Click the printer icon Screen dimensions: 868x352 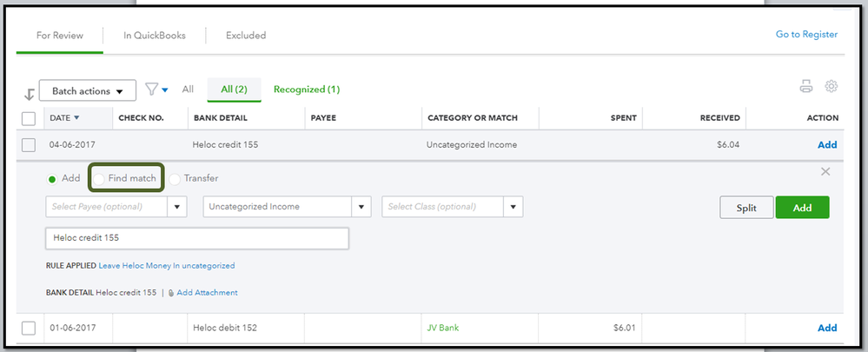tap(806, 86)
